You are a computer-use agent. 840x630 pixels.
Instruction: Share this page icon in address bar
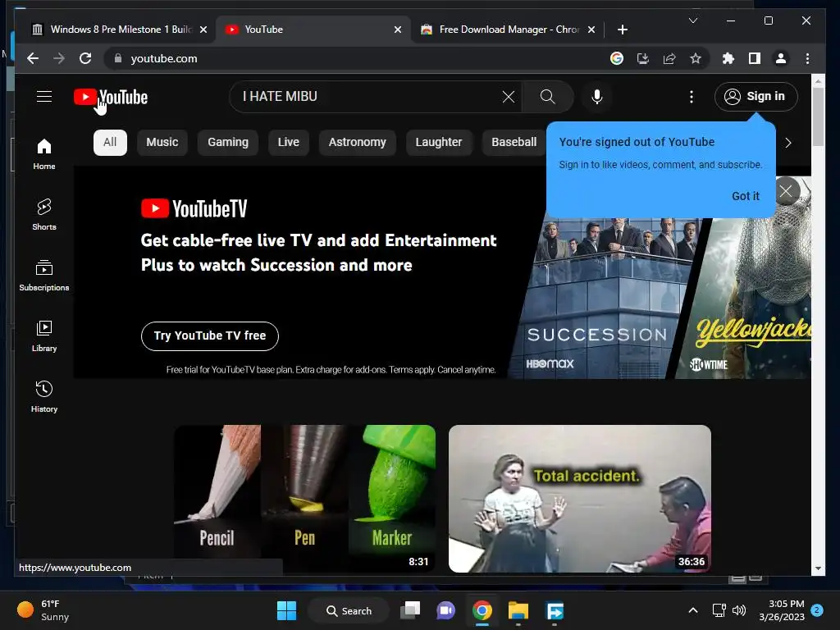(669, 58)
